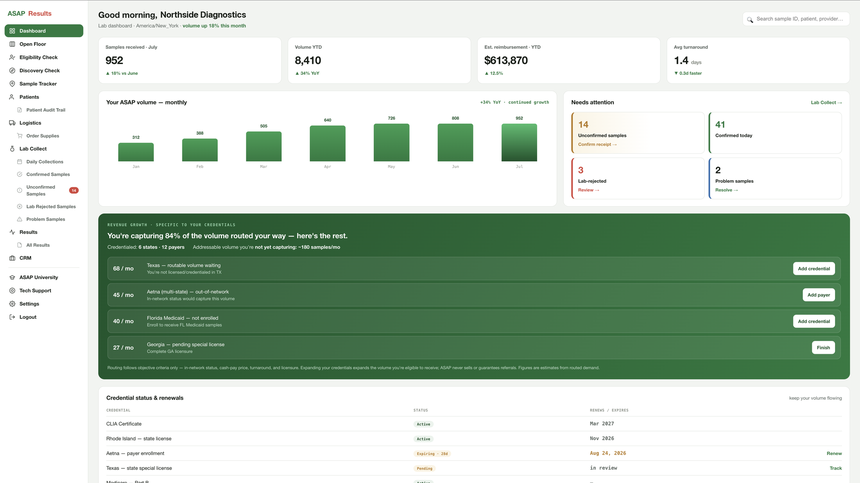
Task: Open Confirm receipt link on unconfirmed samples
Action: [597, 144]
